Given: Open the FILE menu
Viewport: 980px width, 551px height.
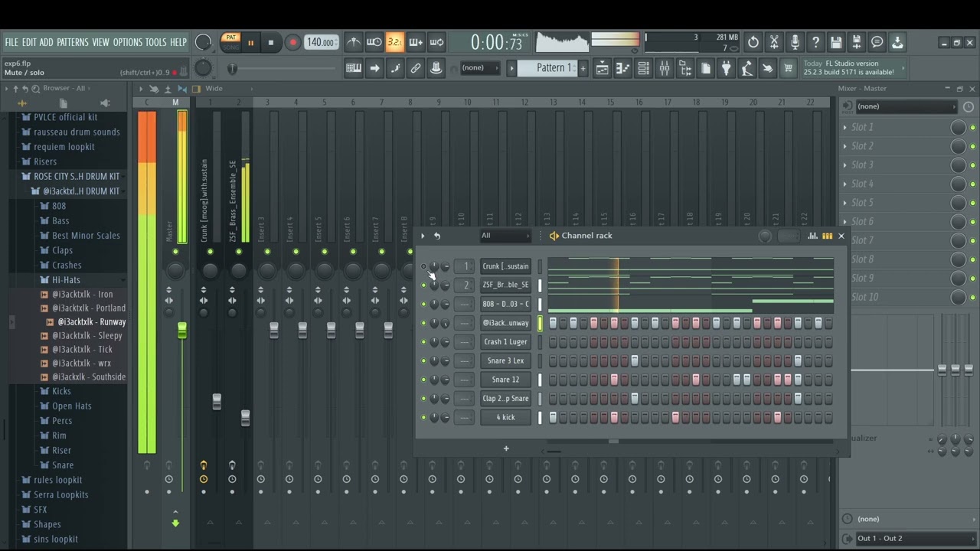Looking at the screenshot, I should 11,42.
